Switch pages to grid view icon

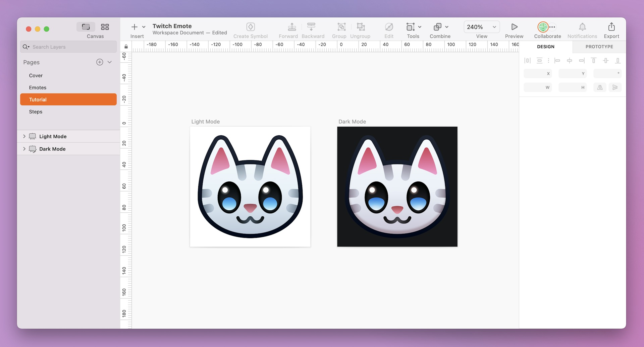tap(105, 26)
